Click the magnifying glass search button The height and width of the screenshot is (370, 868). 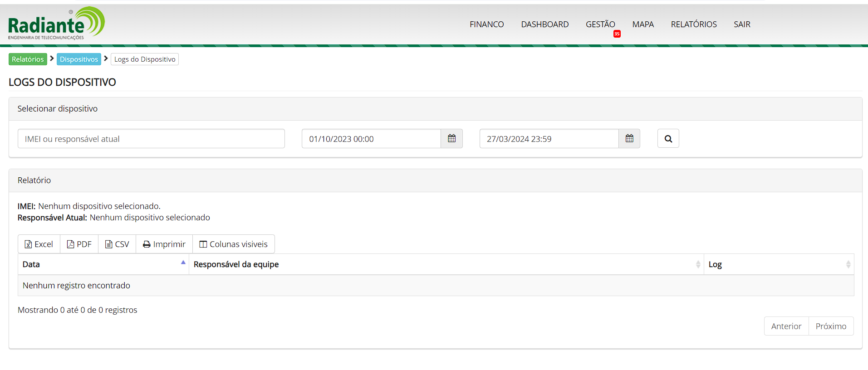tap(668, 139)
